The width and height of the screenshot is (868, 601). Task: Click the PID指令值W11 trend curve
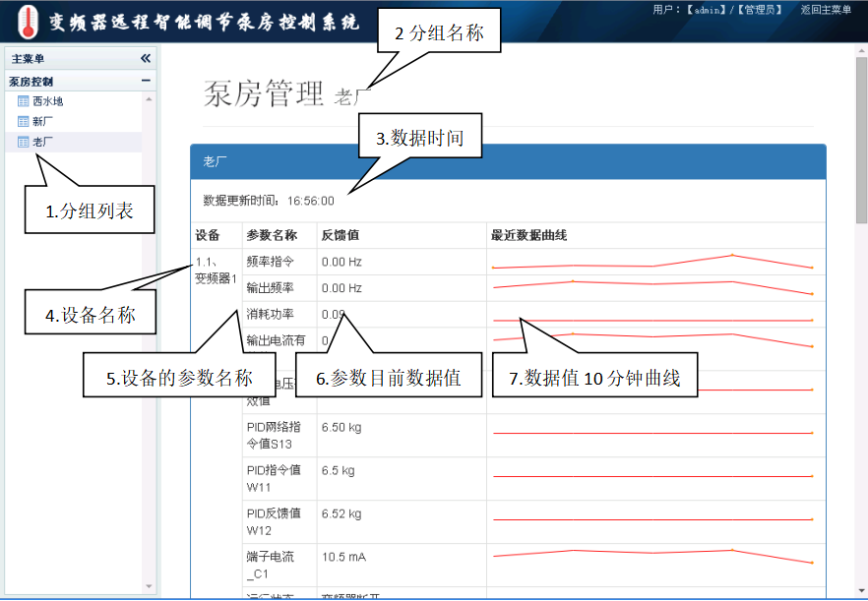pos(652,476)
